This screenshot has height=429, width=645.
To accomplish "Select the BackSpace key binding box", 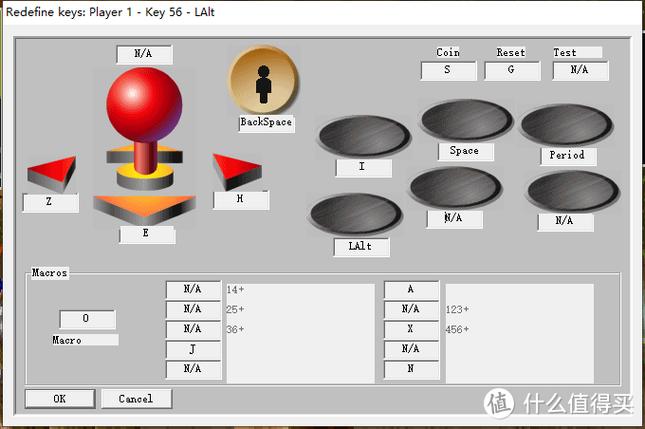I will (x=266, y=123).
